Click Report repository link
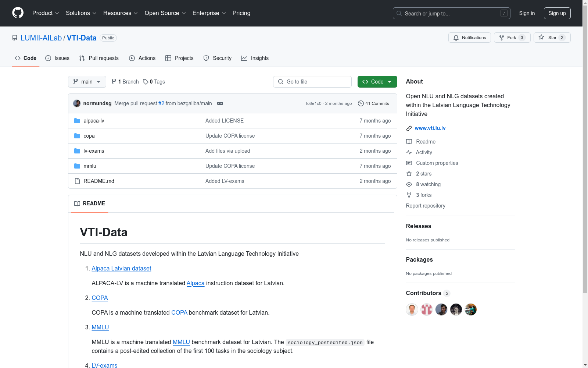The width and height of the screenshot is (588, 368). click(x=426, y=206)
